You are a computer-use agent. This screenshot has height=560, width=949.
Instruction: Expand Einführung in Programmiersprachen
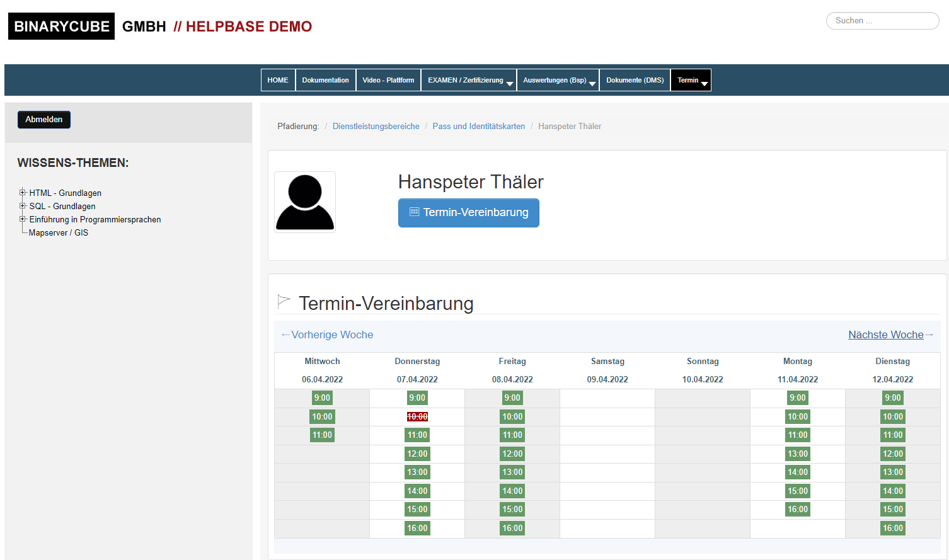(x=22, y=219)
